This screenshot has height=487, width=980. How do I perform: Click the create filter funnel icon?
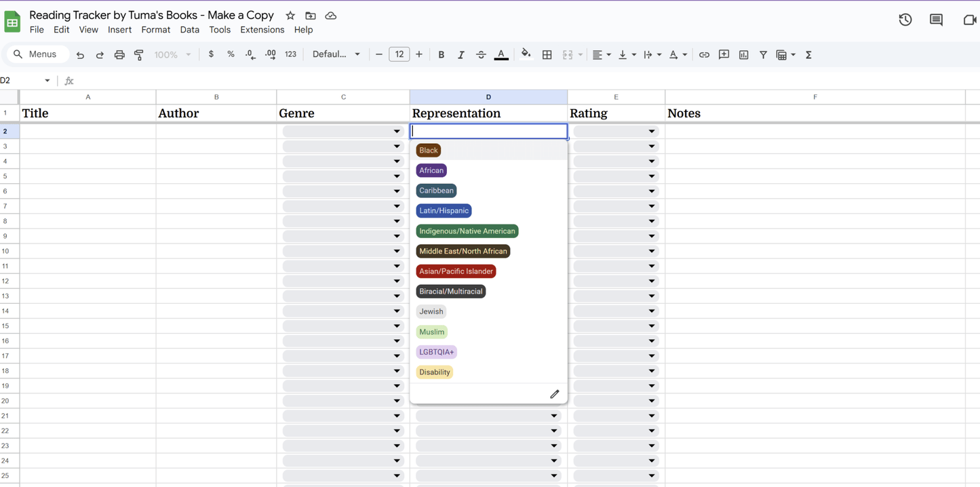click(x=763, y=55)
